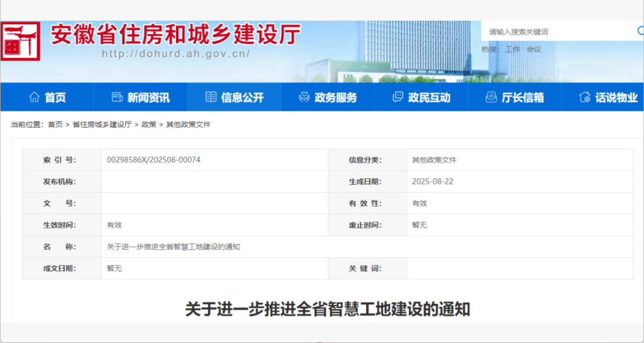Select the 信息公开 navigation tab
The image size is (644, 343).
[x=242, y=98]
